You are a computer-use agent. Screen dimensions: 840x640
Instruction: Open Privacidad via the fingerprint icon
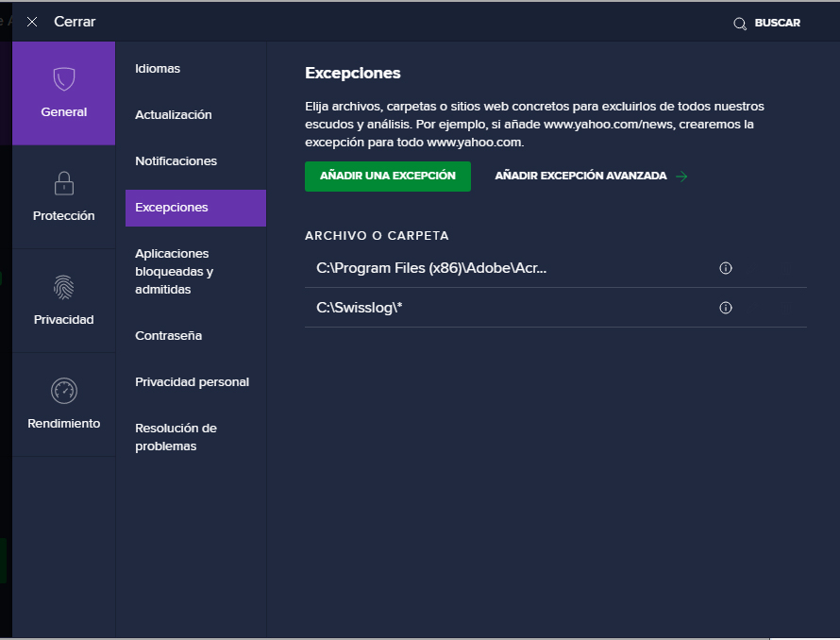click(x=63, y=287)
